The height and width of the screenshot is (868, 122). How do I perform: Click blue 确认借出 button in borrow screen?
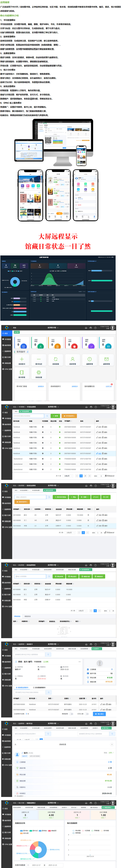(x=99, y=714)
